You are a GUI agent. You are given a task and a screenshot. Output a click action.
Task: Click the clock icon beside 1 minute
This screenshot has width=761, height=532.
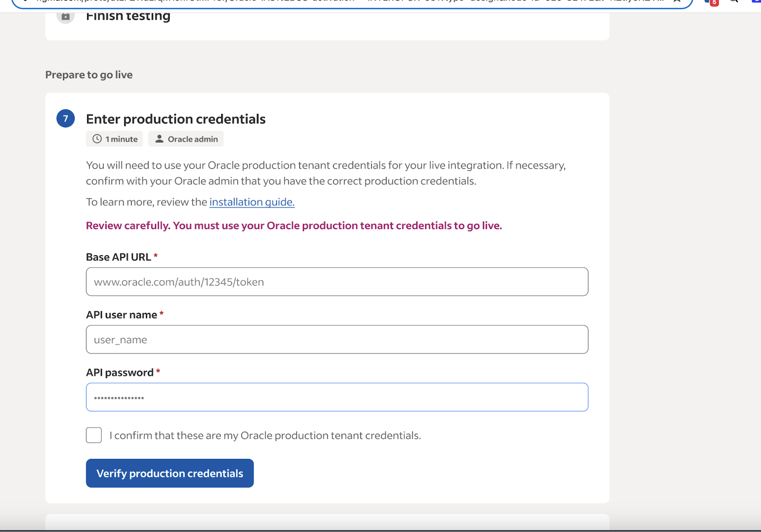pyautogui.click(x=97, y=139)
